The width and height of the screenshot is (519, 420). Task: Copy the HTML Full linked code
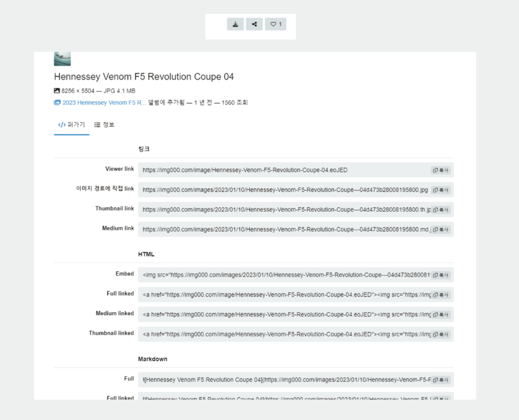coord(441,295)
